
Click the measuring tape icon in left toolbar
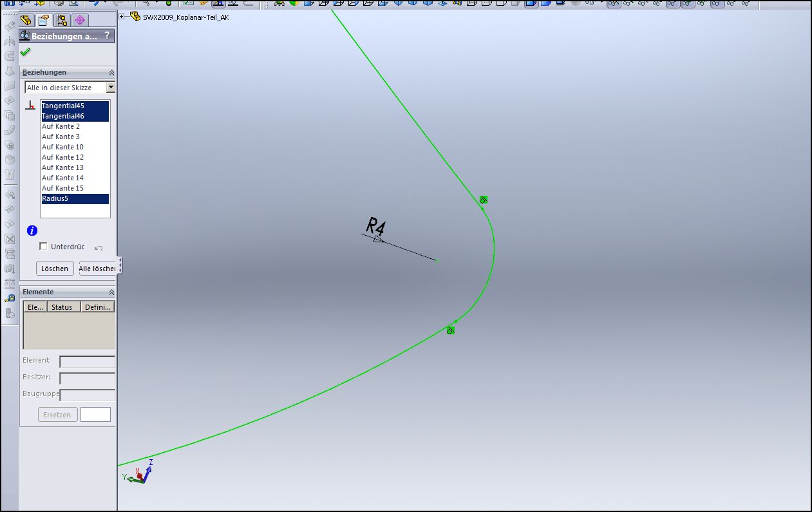pyautogui.click(x=10, y=299)
